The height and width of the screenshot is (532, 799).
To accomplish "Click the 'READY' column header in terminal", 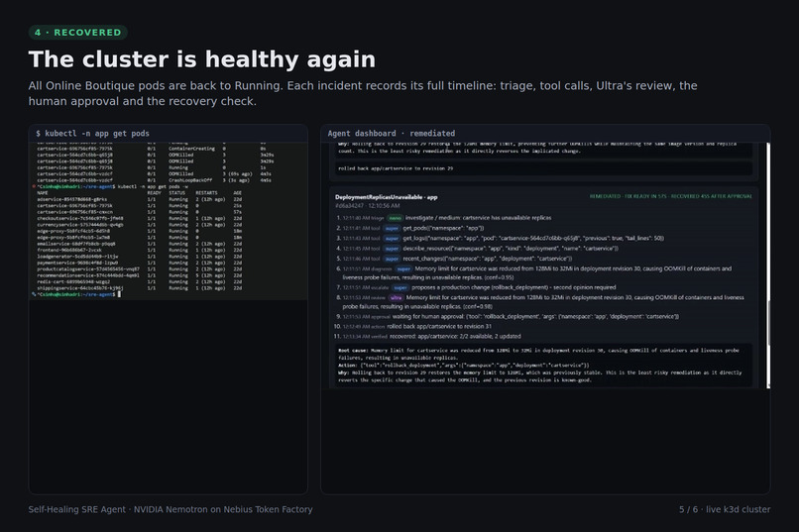I will (x=154, y=193).
